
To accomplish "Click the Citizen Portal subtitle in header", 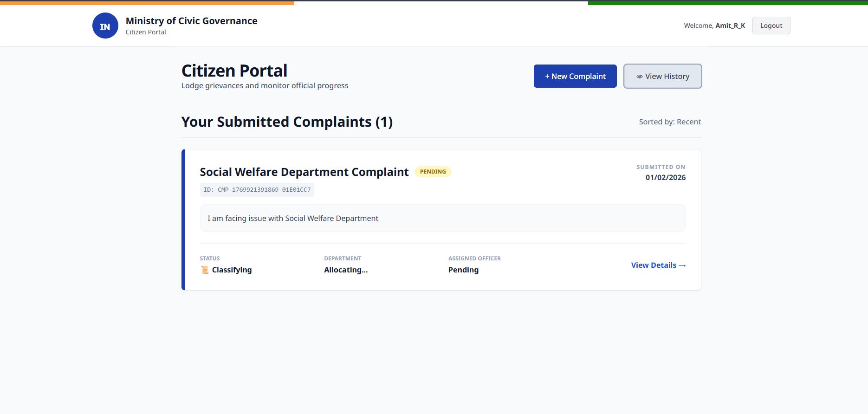I will pyautogui.click(x=146, y=32).
